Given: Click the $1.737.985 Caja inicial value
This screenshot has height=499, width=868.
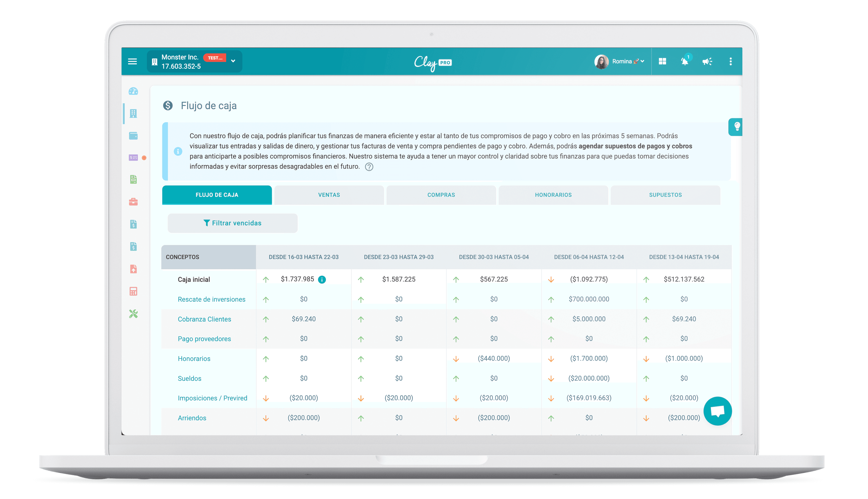Looking at the screenshot, I should tap(297, 279).
